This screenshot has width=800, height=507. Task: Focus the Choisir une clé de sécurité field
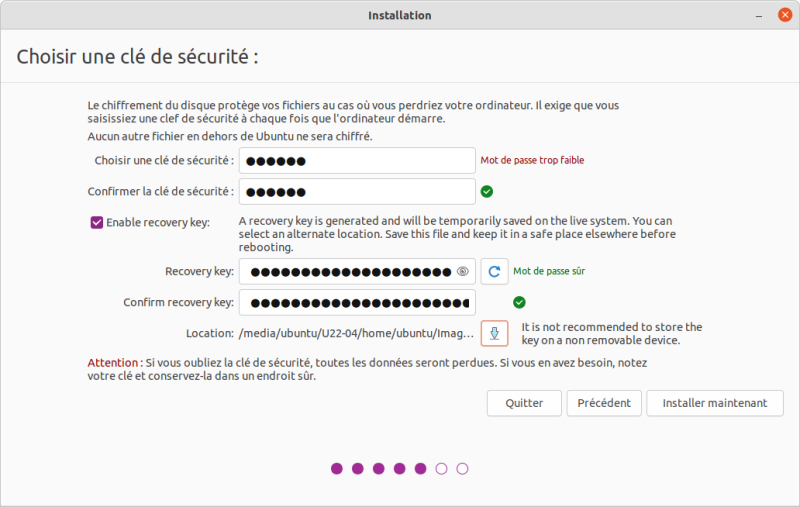[356, 161]
